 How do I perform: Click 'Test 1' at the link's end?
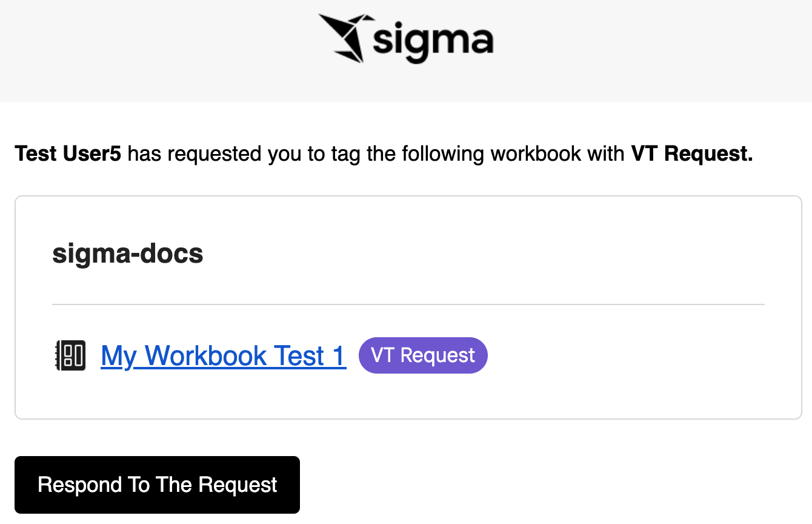(310, 356)
